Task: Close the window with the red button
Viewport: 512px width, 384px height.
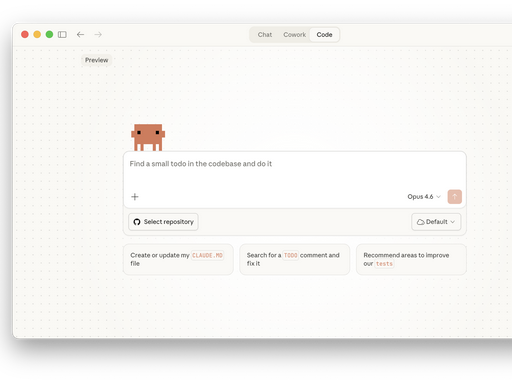Action: 25,34
